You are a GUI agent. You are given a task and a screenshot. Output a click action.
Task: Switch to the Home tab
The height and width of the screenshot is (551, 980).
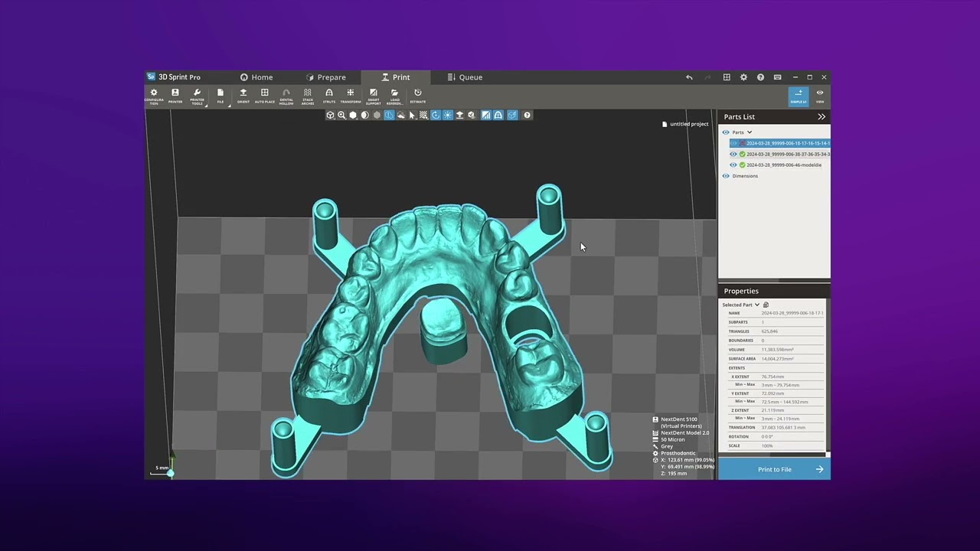(x=256, y=77)
